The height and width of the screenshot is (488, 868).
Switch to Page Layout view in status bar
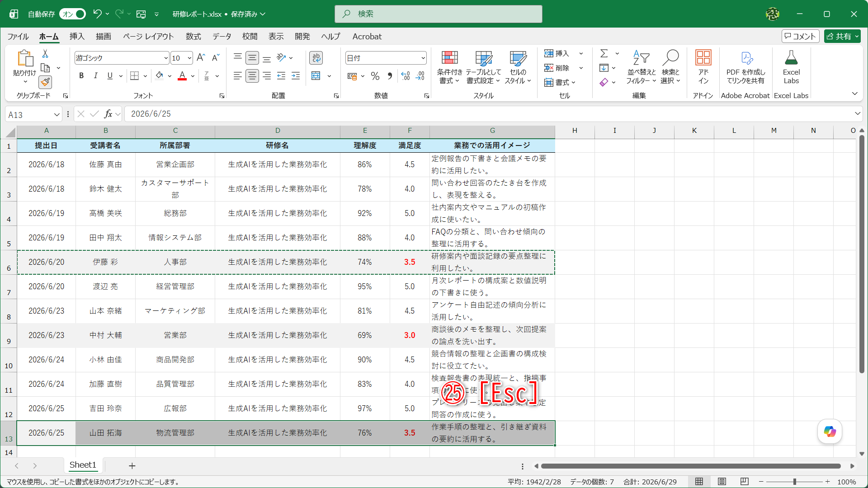tap(722, 482)
